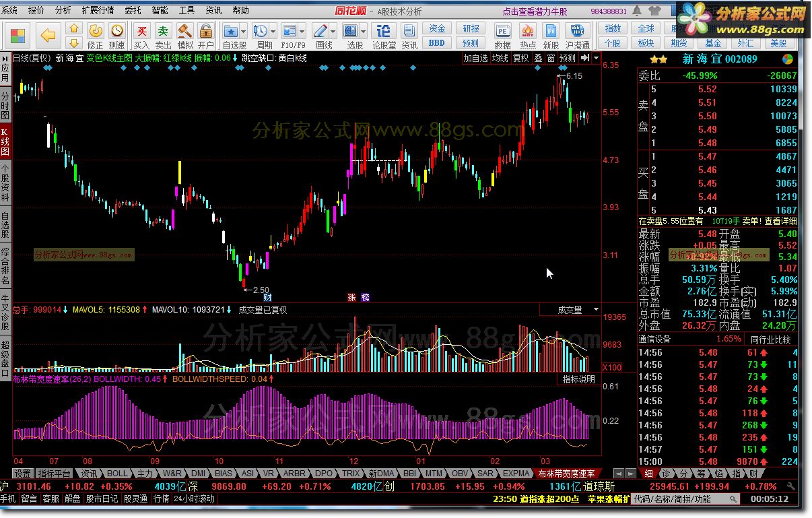Click the 24小时滚动 news button
This screenshot has height=518, width=812.
(x=195, y=499)
